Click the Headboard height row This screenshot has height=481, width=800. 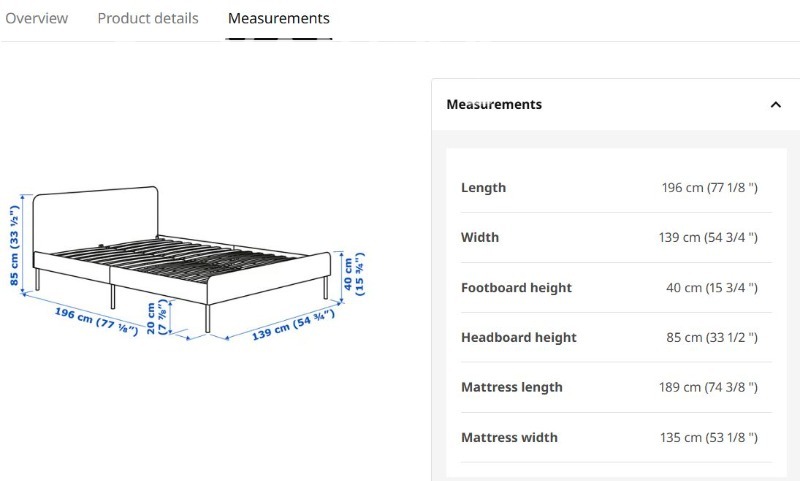616,338
